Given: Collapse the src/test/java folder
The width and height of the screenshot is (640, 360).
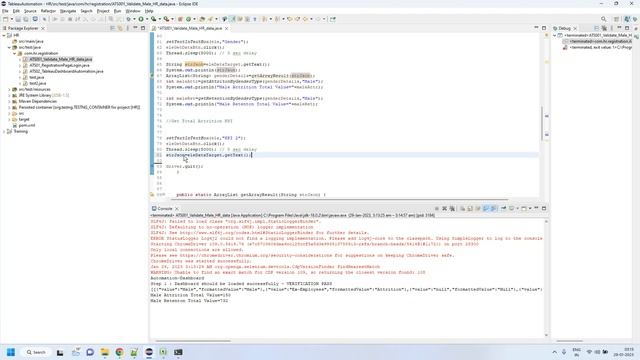Looking at the screenshot, I should [x=9, y=47].
